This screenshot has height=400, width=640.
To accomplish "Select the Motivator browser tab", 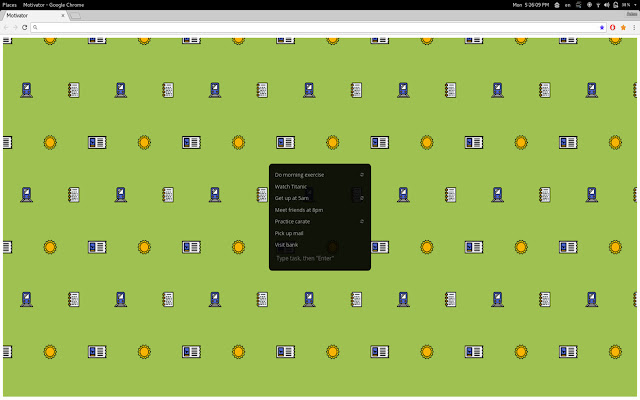I will click(34, 16).
